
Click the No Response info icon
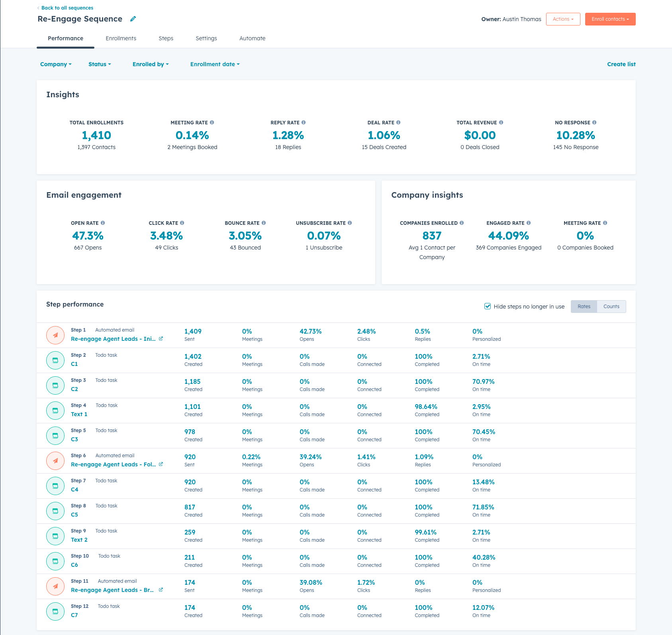click(x=594, y=122)
